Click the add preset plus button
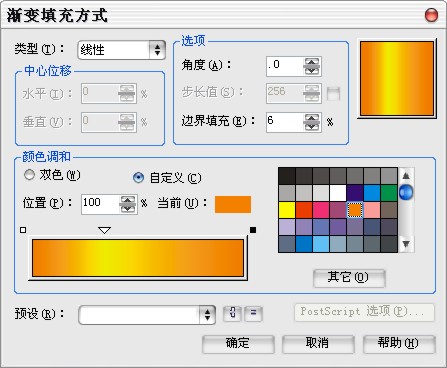 (233, 313)
